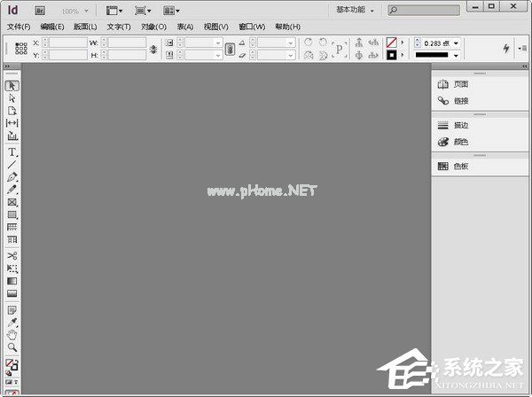This screenshot has height=397, width=532.
Task: Select the Pencil tool
Action: [x=12, y=190]
